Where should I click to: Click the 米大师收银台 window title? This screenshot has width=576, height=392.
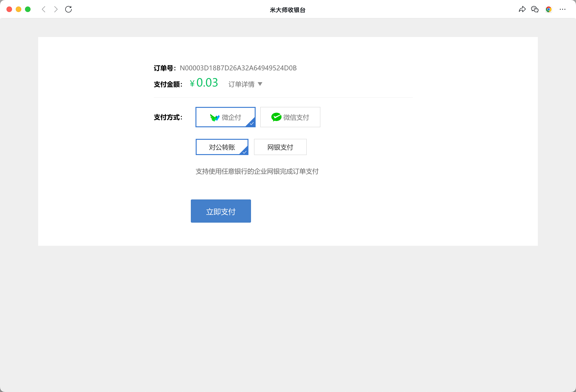point(288,10)
